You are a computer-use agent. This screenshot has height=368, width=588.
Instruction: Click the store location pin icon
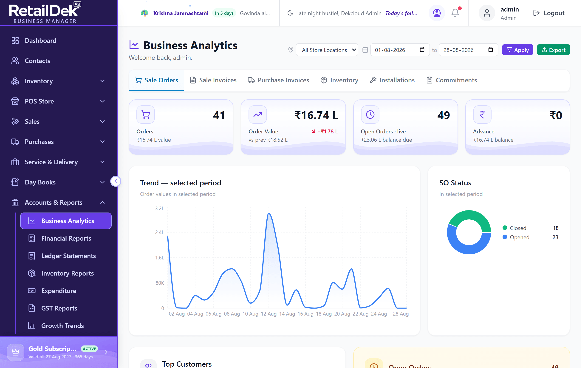pos(291,50)
